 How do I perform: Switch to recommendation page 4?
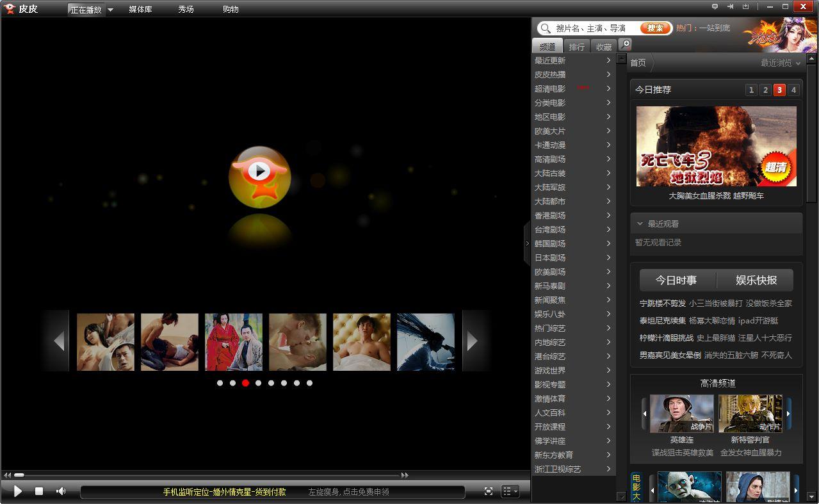[793, 90]
